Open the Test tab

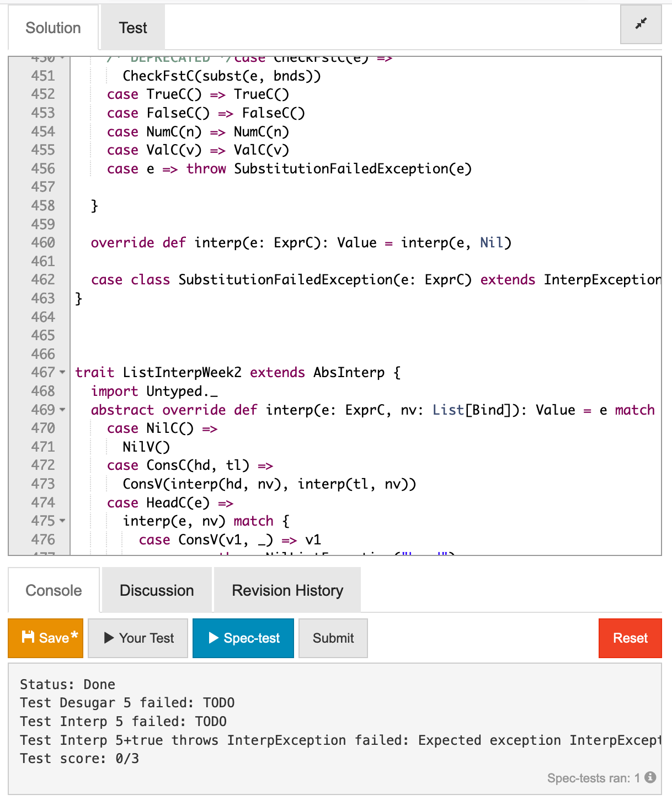pos(133,28)
